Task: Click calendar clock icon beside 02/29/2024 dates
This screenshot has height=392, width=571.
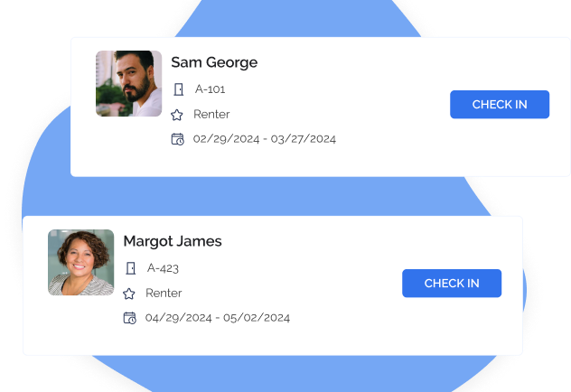Action: (x=178, y=139)
